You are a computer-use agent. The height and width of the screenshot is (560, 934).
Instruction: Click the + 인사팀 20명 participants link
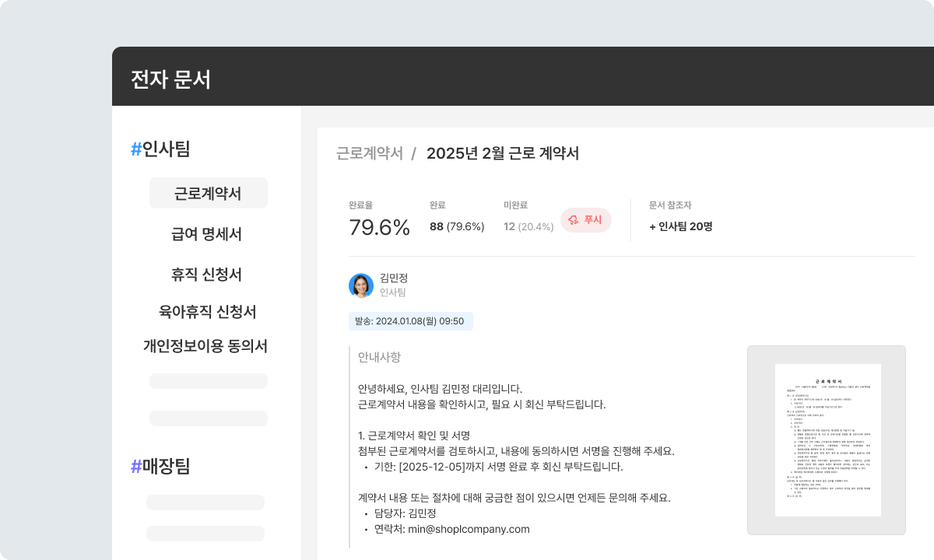click(679, 226)
